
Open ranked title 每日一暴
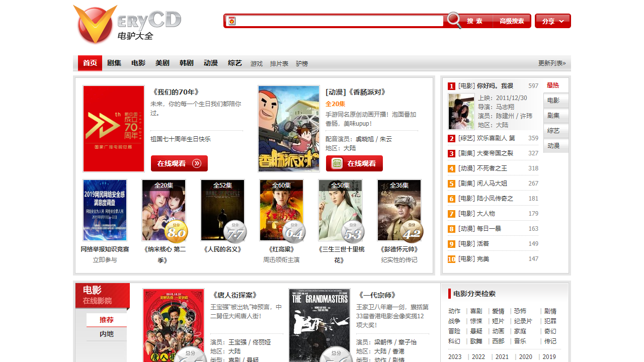click(489, 229)
